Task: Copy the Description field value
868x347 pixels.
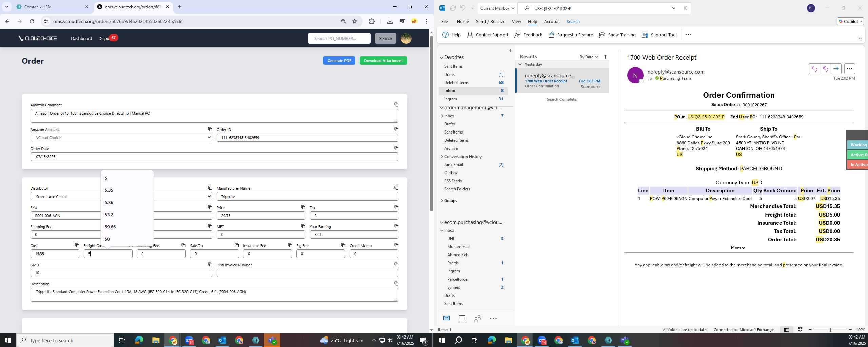Action: pos(396,283)
